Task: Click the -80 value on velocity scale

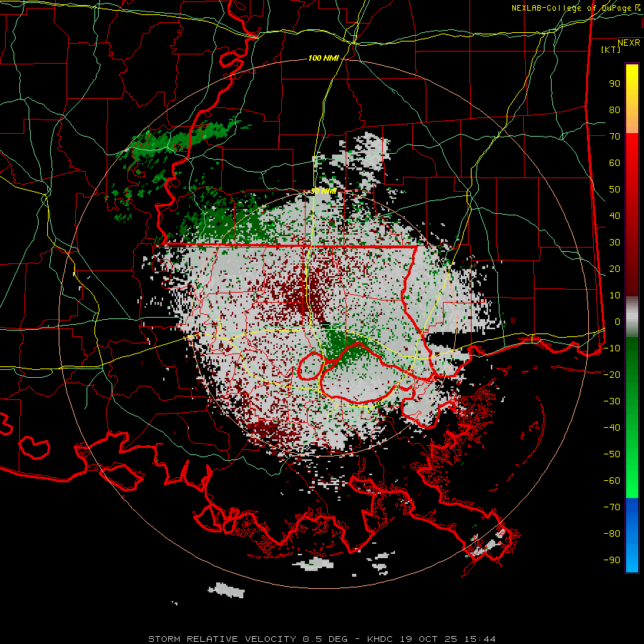Action: click(612, 534)
